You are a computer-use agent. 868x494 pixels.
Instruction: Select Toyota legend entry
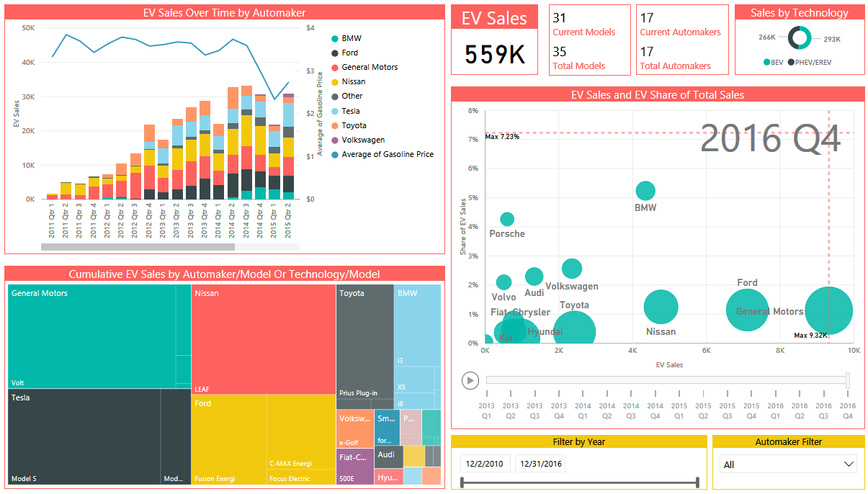pos(348,125)
